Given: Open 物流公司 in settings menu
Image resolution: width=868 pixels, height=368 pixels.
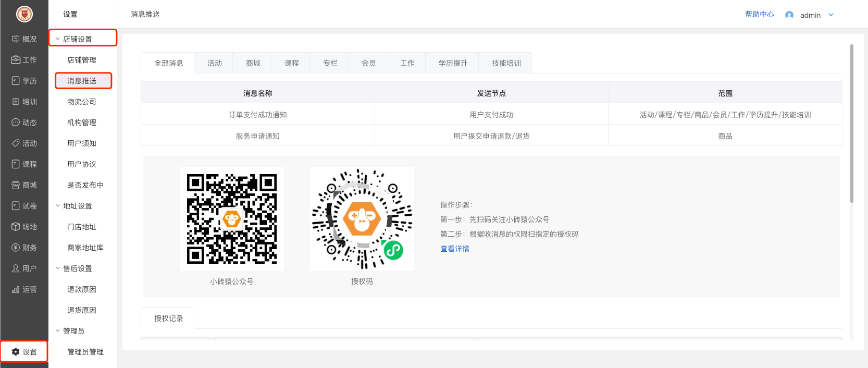Looking at the screenshot, I should click(x=82, y=102).
